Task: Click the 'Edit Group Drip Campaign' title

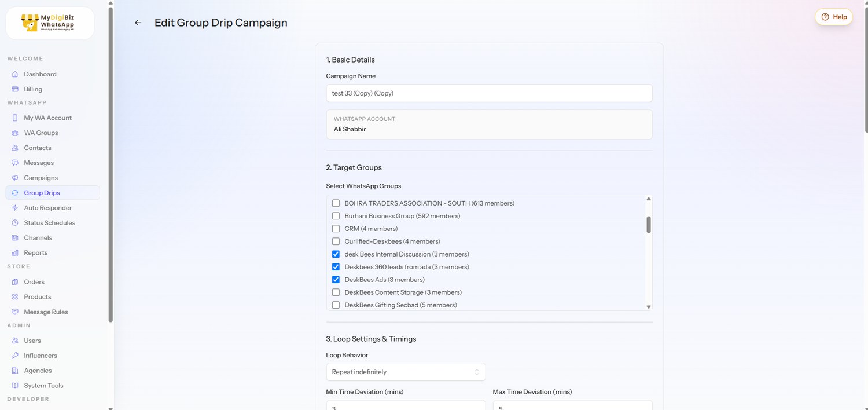Action: point(220,23)
